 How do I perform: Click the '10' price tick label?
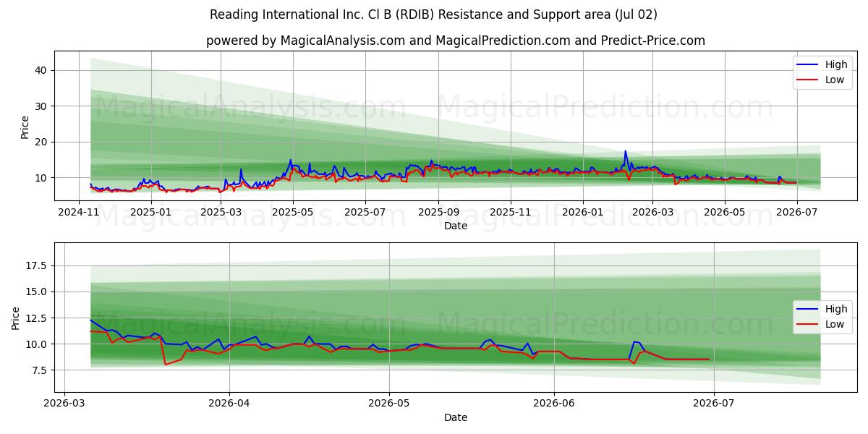42,178
